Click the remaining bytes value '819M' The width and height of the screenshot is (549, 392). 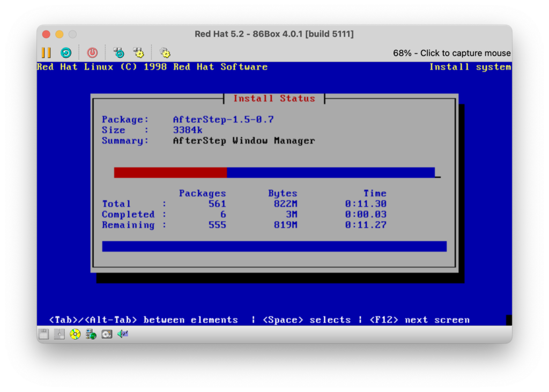[x=286, y=225]
